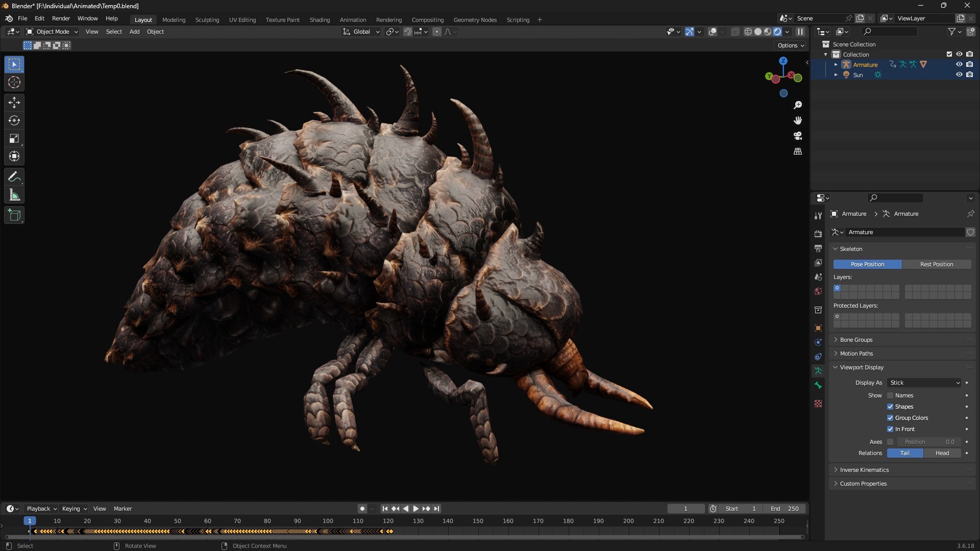The image size is (980, 551).
Task: Open the File menu
Action: click(x=22, y=18)
